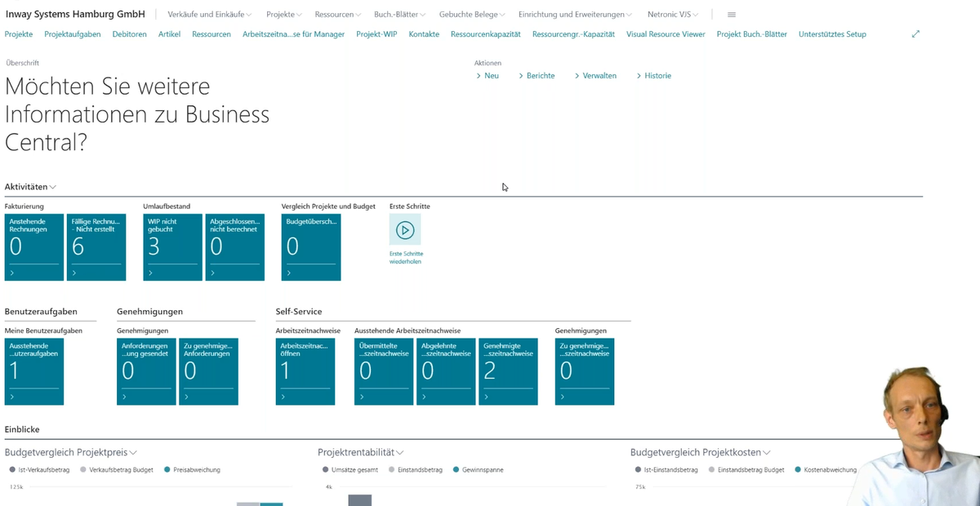
Task: Open the WIP nicht gebucht tile
Action: tap(172, 247)
